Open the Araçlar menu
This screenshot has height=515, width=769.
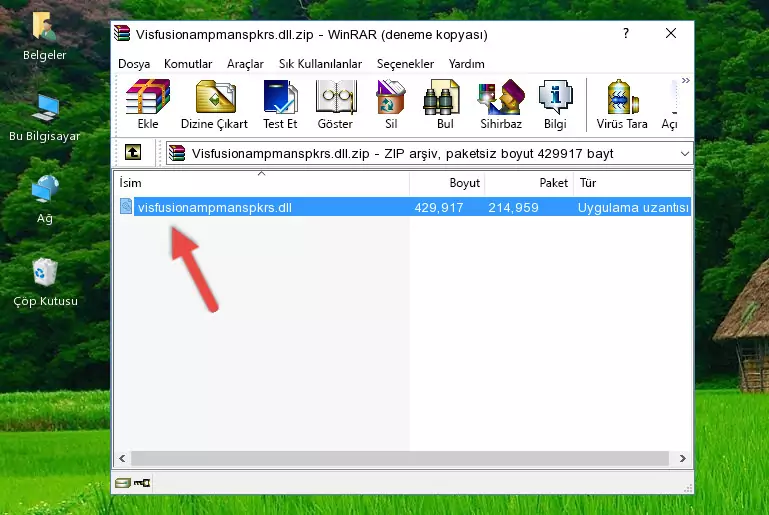point(245,64)
